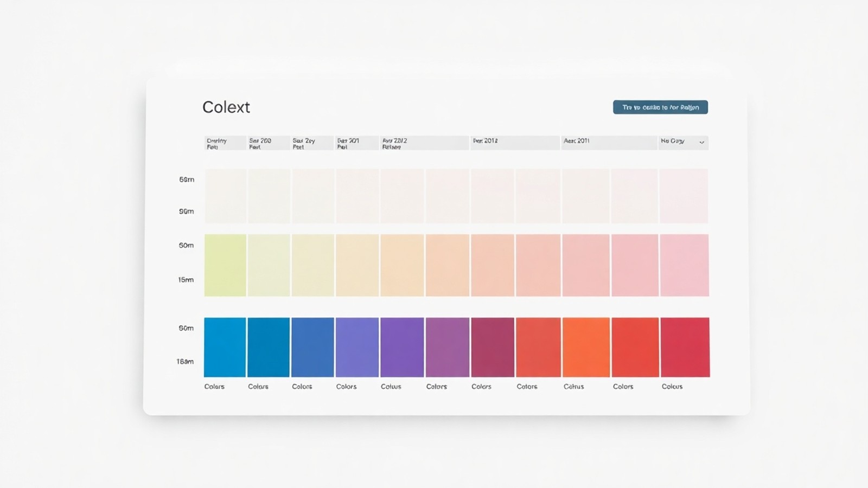868x488 pixels.
Task: Pick the salmon pastel swatch above burgundy swatch
Action: click(x=493, y=265)
